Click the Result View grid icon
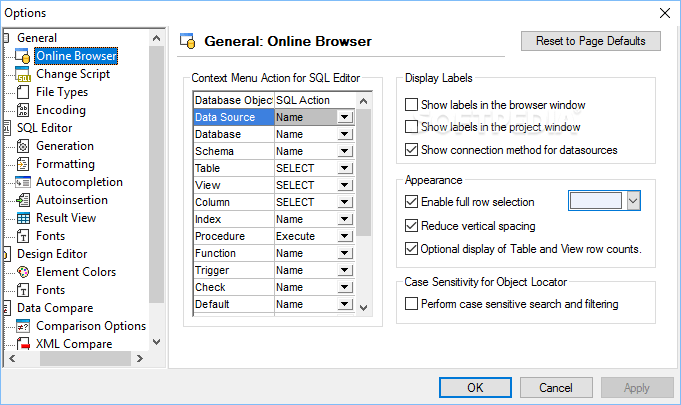Screen dimensions: 681x405 click(x=23, y=218)
